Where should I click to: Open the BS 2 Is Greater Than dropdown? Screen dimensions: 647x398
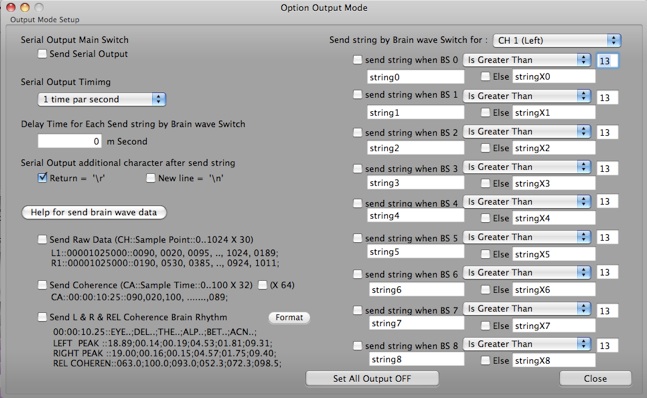coord(527,132)
